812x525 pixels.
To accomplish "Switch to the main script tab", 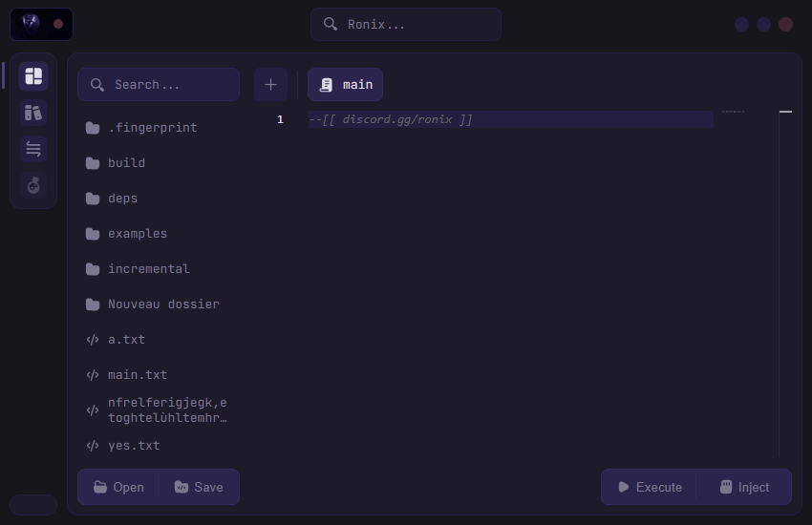I will click(346, 84).
